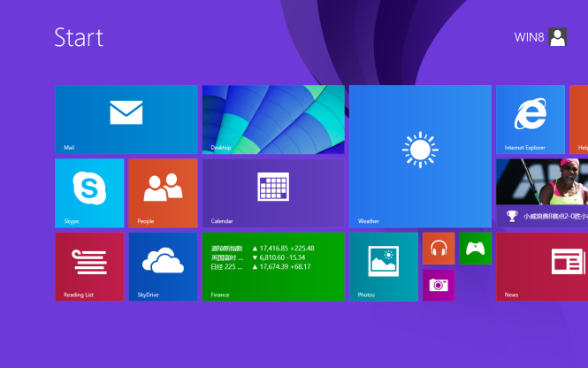
Task: Click the 17,416.85 +225.48 stock line
Action: click(x=284, y=249)
